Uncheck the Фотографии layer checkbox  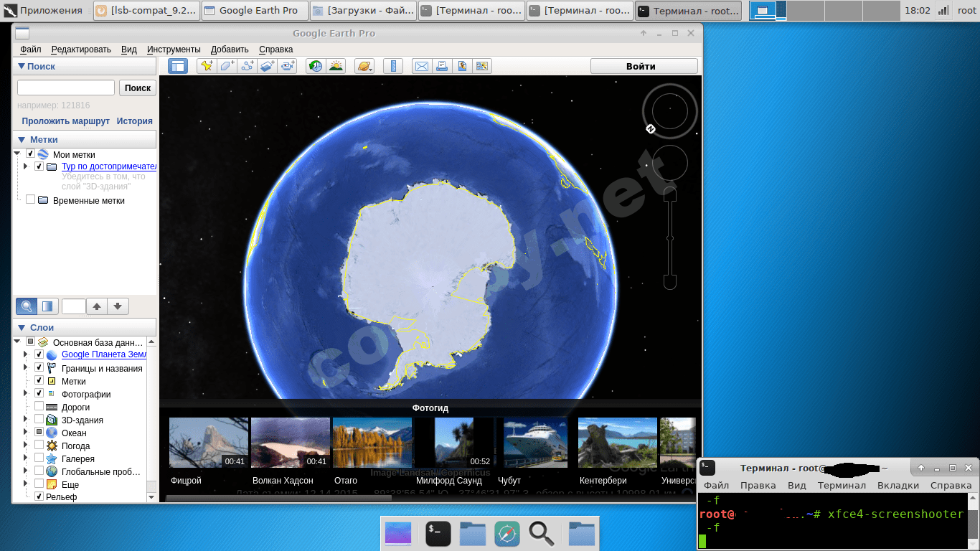[x=39, y=394]
